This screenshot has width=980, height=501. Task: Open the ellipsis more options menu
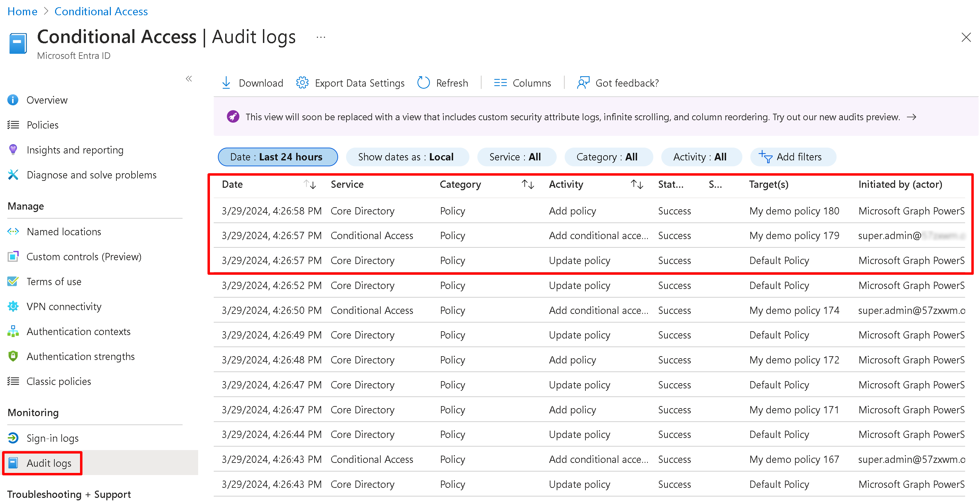pyautogui.click(x=321, y=37)
